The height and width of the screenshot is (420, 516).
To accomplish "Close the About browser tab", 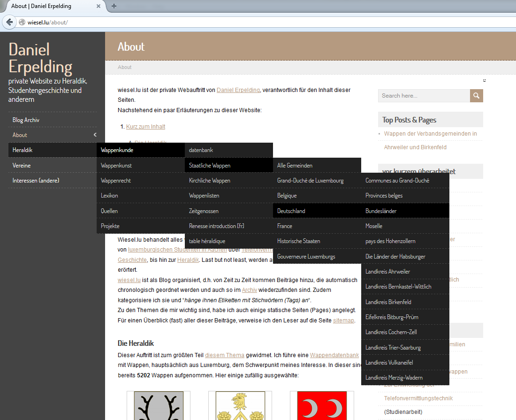I will [x=99, y=6].
